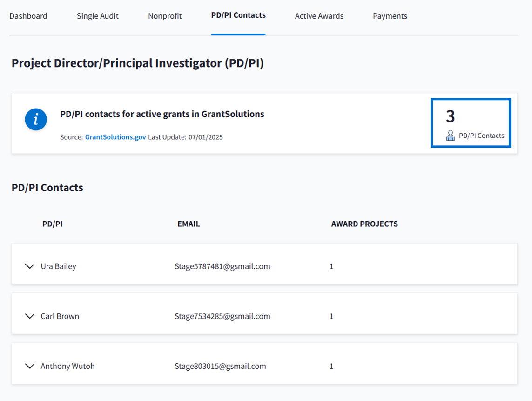Image resolution: width=532 pixels, height=401 pixels.
Task: Open the Active Awards tab
Action: (x=319, y=16)
